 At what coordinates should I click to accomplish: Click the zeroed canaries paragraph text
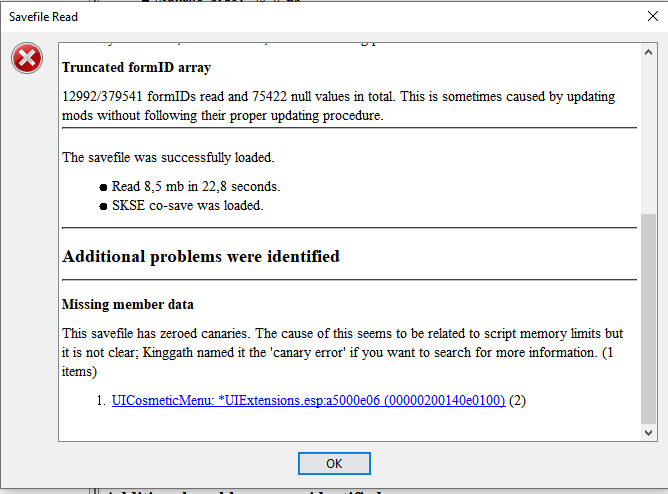pos(342,352)
